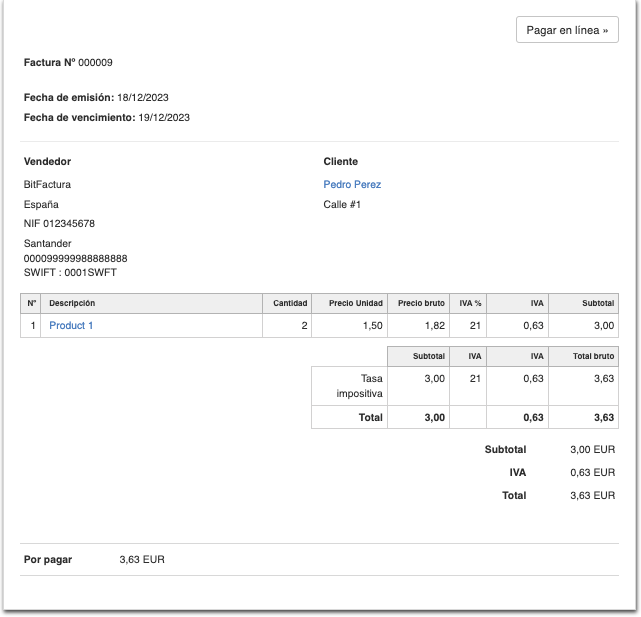Screen dimensions: 641x617
Task: Click the Precio Unidad column header
Action: 355,303
